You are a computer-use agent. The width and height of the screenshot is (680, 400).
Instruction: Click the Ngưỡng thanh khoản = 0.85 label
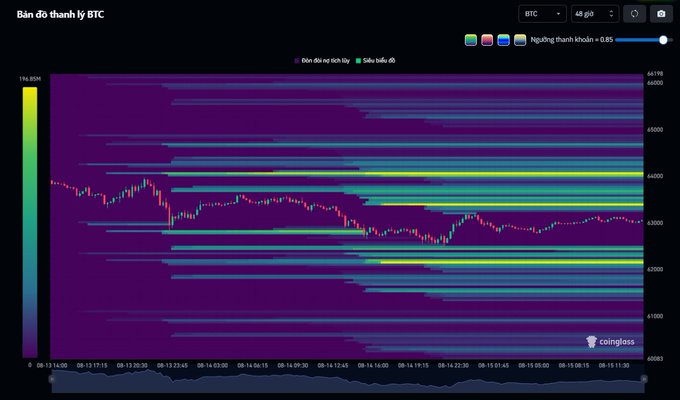(x=572, y=39)
